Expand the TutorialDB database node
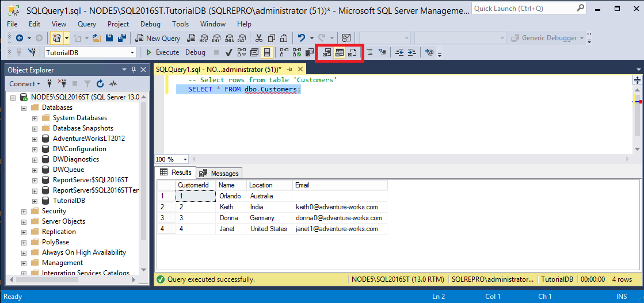Viewport: 644px width, 303px height. click(x=35, y=201)
